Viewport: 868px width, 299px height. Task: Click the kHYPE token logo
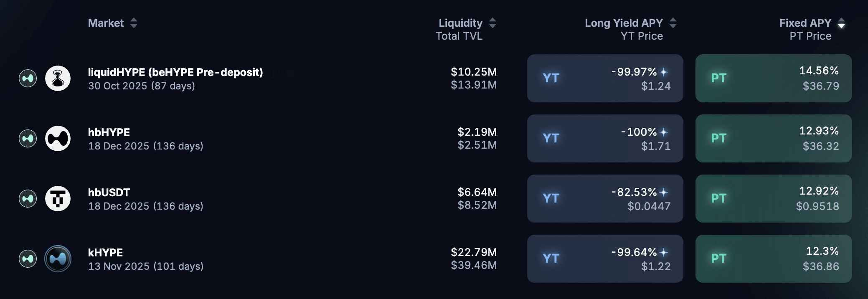[58, 258]
